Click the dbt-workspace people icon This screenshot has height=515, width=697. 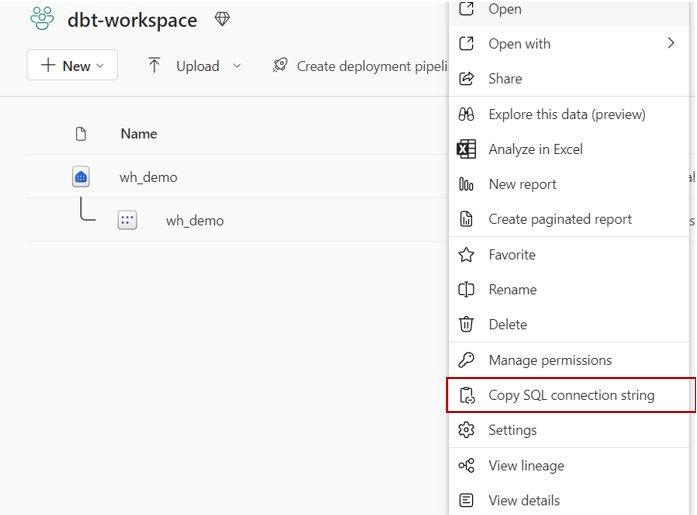click(x=42, y=19)
